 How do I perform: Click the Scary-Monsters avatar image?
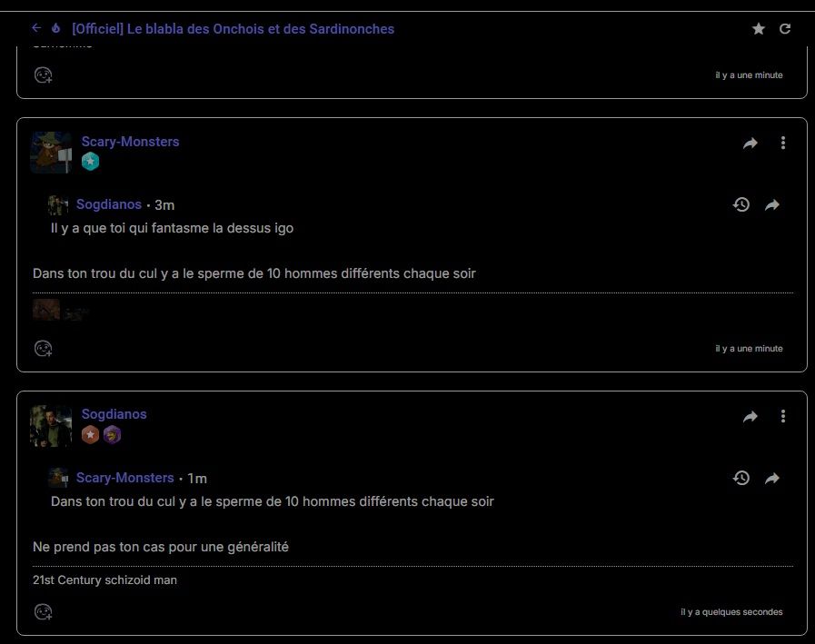(x=51, y=153)
